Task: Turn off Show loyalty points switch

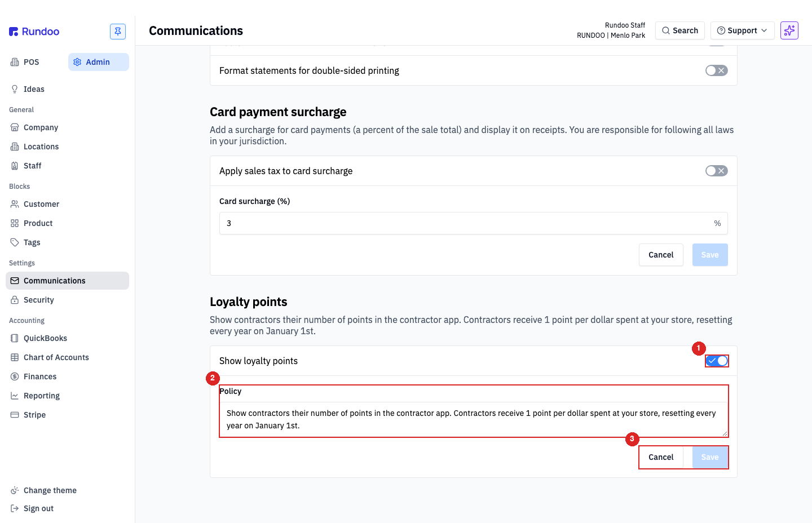Action: coord(717,361)
